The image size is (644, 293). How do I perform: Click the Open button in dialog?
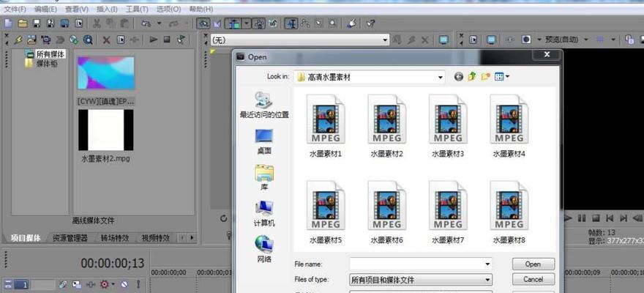533,264
